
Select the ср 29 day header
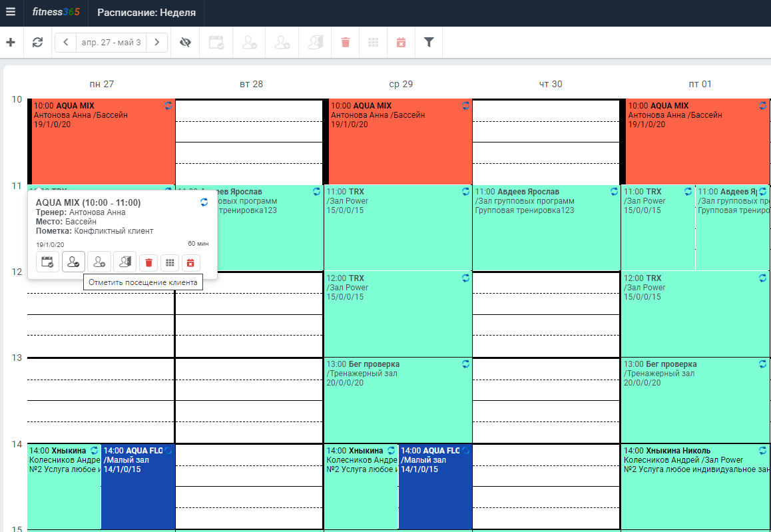coord(401,84)
